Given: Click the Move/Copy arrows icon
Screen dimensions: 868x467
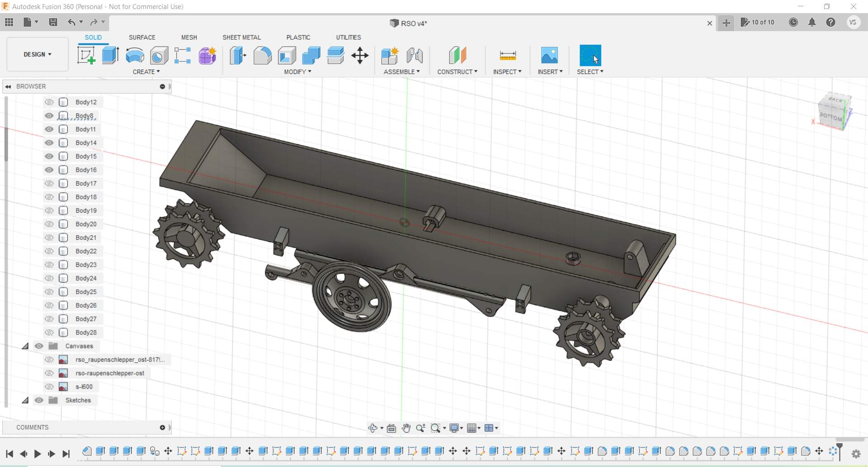Looking at the screenshot, I should (x=360, y=56).
